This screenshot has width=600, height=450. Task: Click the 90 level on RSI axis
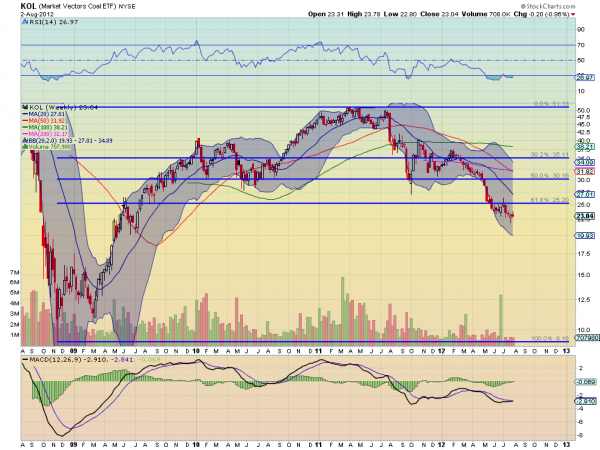point(580,29)
